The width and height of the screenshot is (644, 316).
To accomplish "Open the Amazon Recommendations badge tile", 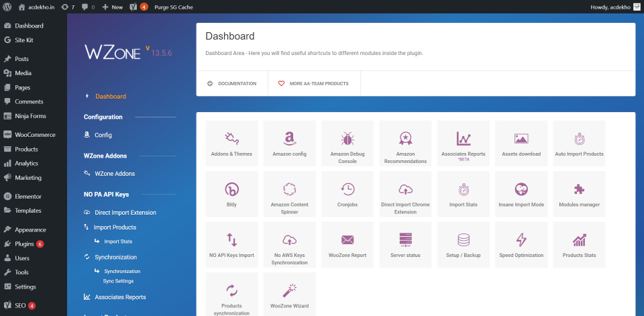I will tap(405, 144).
